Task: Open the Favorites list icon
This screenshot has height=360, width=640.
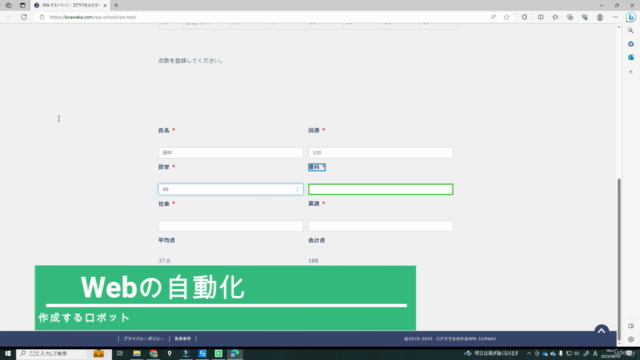Action: [x=555, y=17]
